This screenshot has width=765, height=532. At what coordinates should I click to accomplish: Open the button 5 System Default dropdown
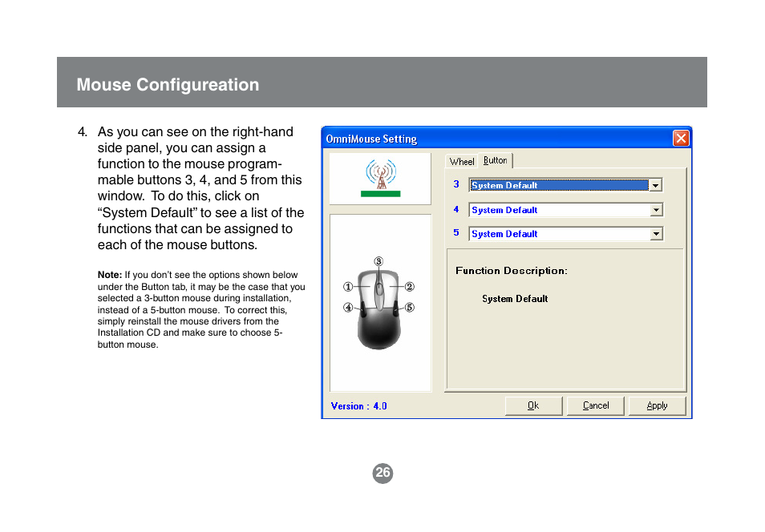565,234
